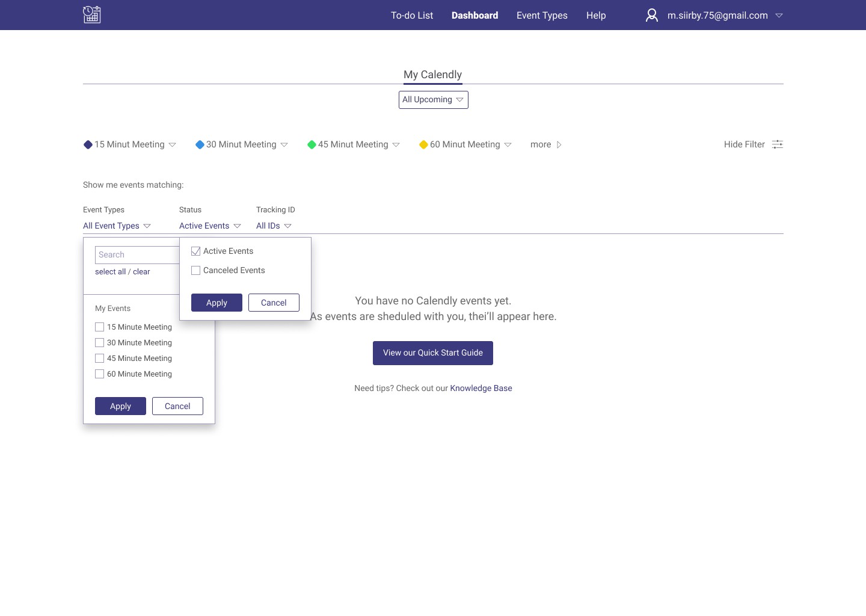Click Apply in the Status popup

(216, 303)
